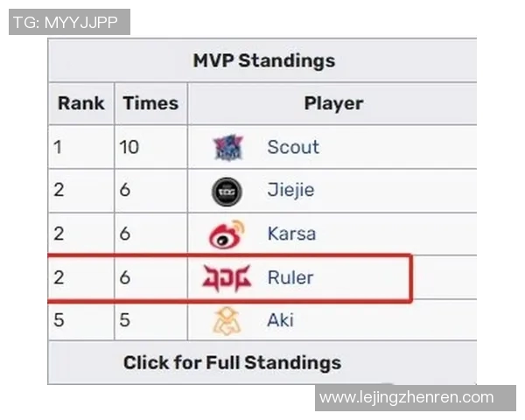
Task: Click the TG: MYYJJPP watermark label
Action: 68,22
